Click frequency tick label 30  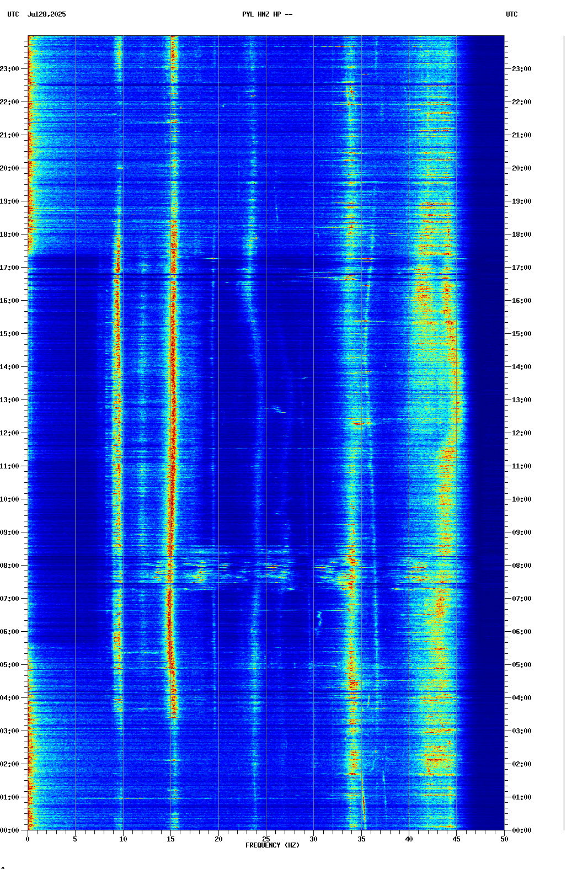313,839
